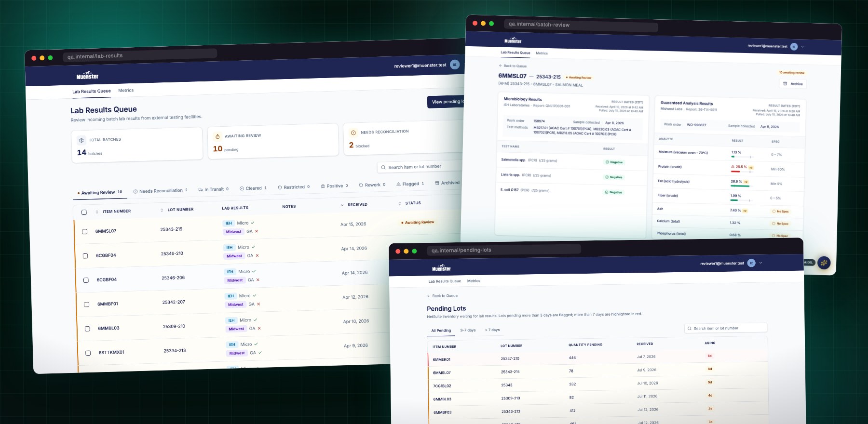Click warning icon beside Protein 28.5 %
The image size is (868, 424).
coord(733,167)
